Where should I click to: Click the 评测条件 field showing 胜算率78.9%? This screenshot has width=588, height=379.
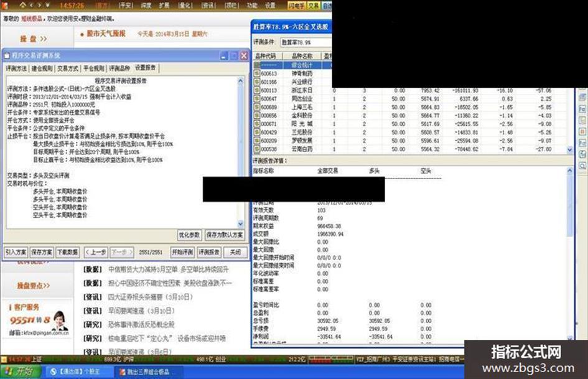pyautogui.click(x=306, y=42)
